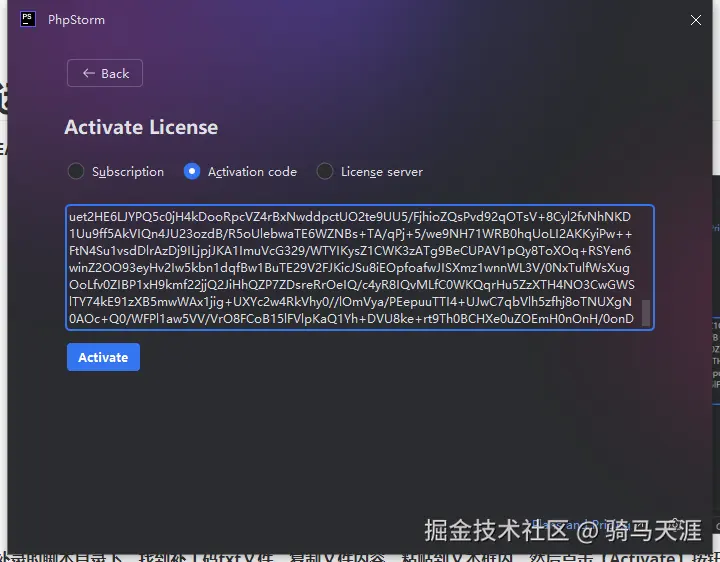This screenshot has width=720, height=562.
Task: Click code line starting with FtN4Su1vsdDlrAzDj9
Action: [x=350, y=251]
